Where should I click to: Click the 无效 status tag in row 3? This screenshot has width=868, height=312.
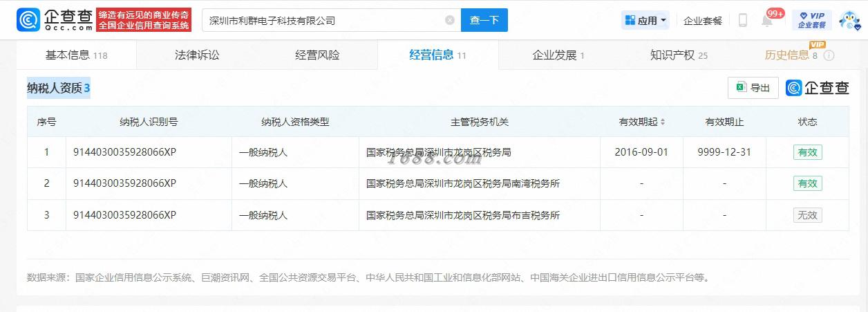click(x=807, y=215)
